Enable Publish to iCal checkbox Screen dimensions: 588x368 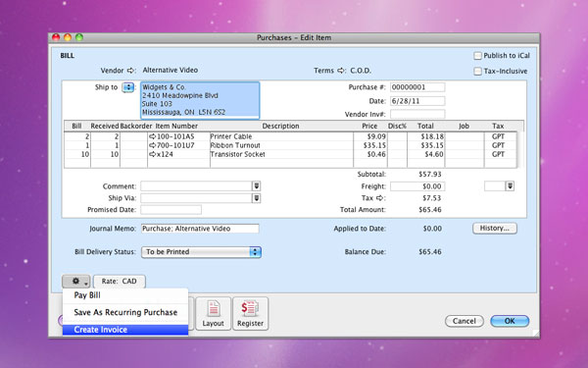click(478, 56)
